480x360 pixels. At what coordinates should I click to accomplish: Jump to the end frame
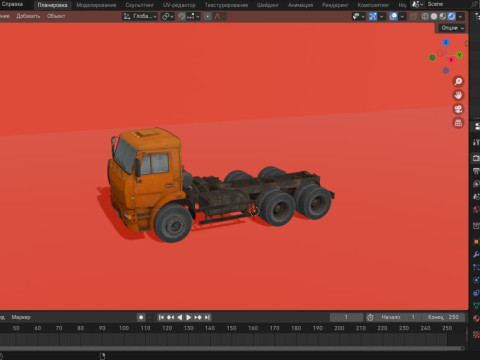point(207,317)
